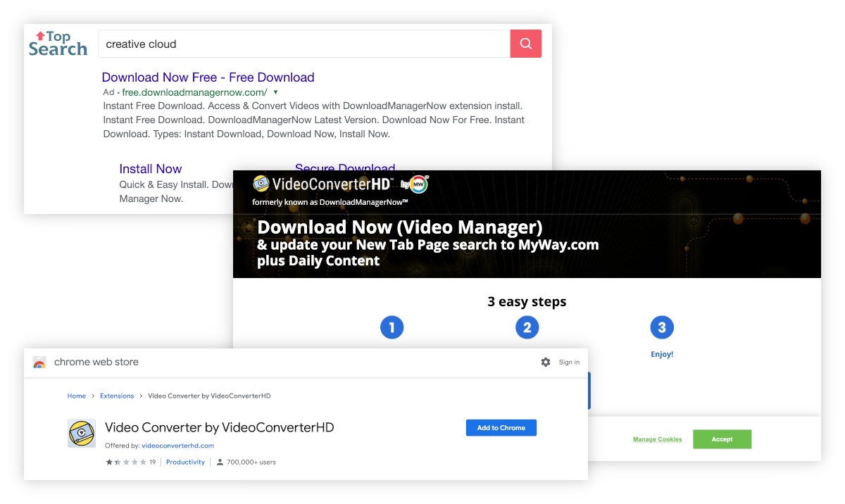Image resolution: width=845 pixels, height=504 pixels.
Task: Click step 3 circle above Enjoy!
Action: point(662,327)
